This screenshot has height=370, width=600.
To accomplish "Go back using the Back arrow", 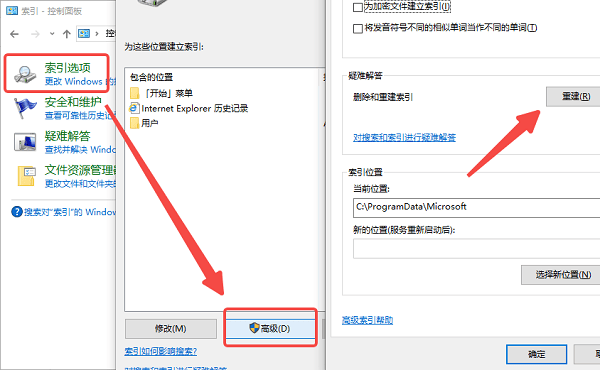I will pos(15,34).
